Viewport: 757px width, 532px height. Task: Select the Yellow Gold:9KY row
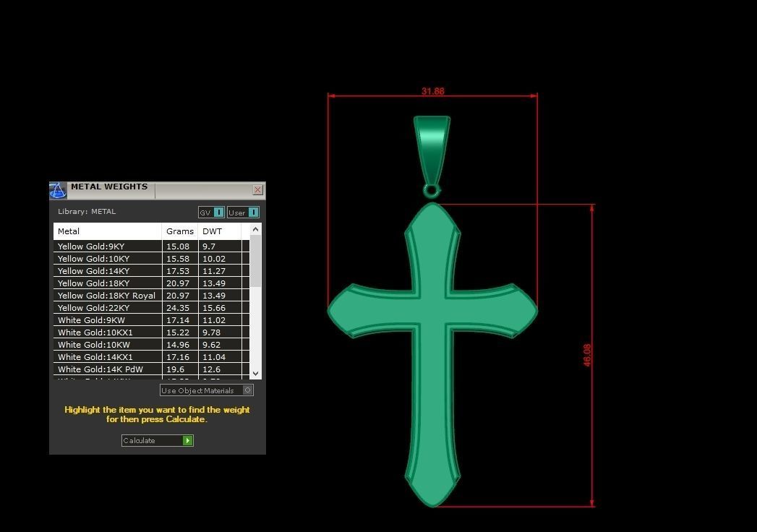151,246
